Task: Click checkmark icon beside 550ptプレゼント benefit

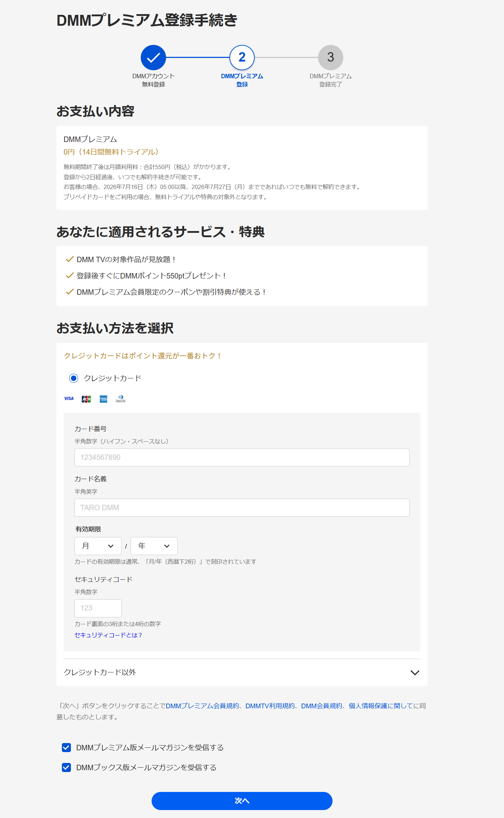Action: 70,276
